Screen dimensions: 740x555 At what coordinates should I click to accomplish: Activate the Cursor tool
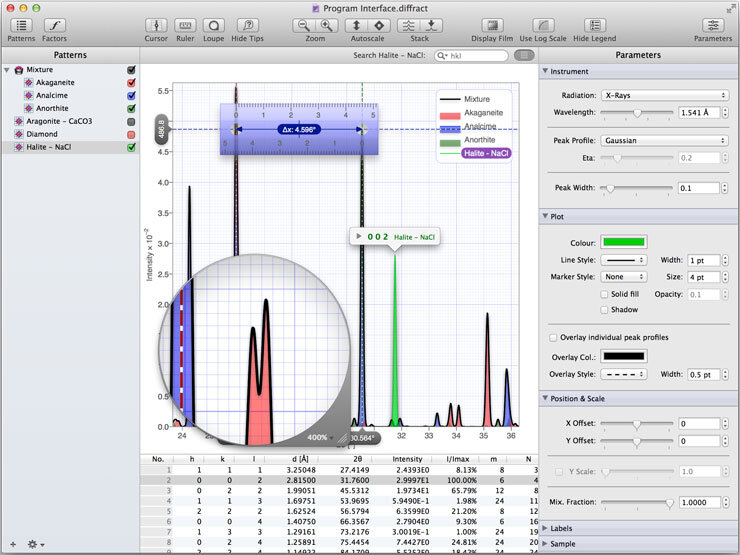156,25
